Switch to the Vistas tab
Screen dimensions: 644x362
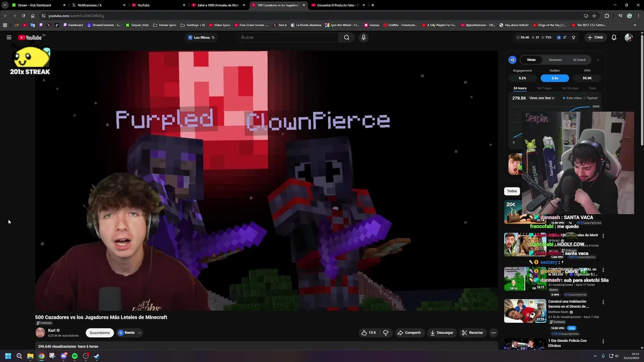tap(531, 60)
